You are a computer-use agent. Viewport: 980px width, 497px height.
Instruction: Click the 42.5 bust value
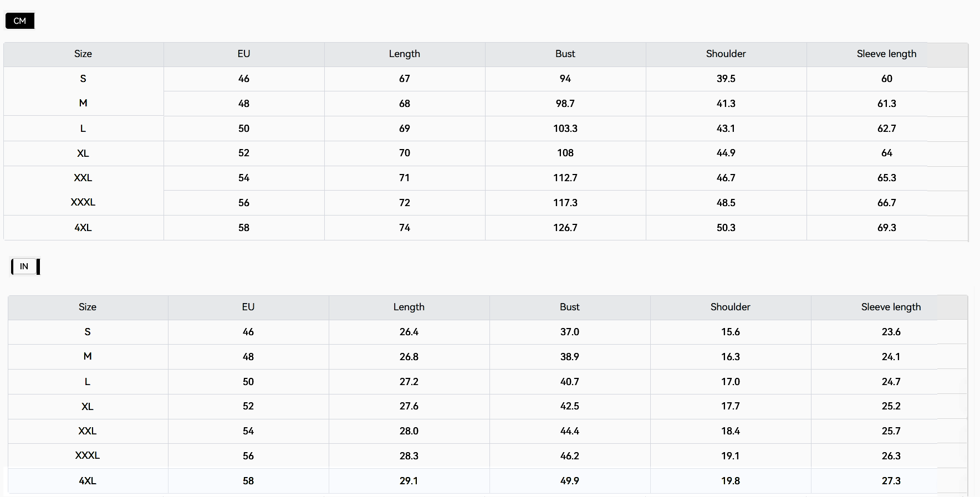point(569,406)
